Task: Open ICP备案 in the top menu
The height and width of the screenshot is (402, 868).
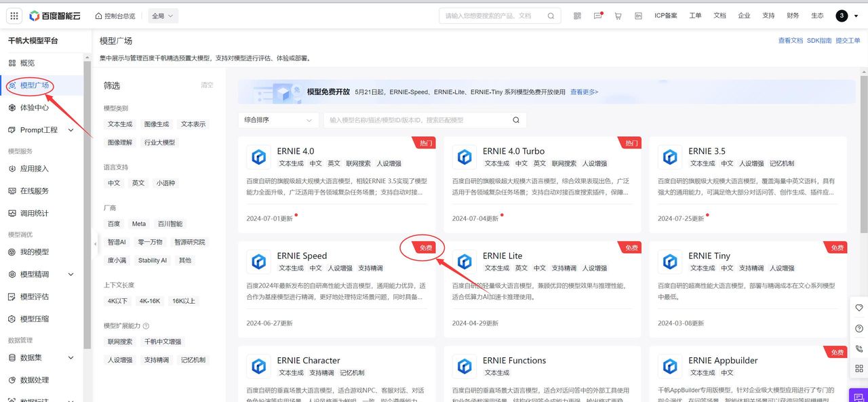Action: (666, 16)
